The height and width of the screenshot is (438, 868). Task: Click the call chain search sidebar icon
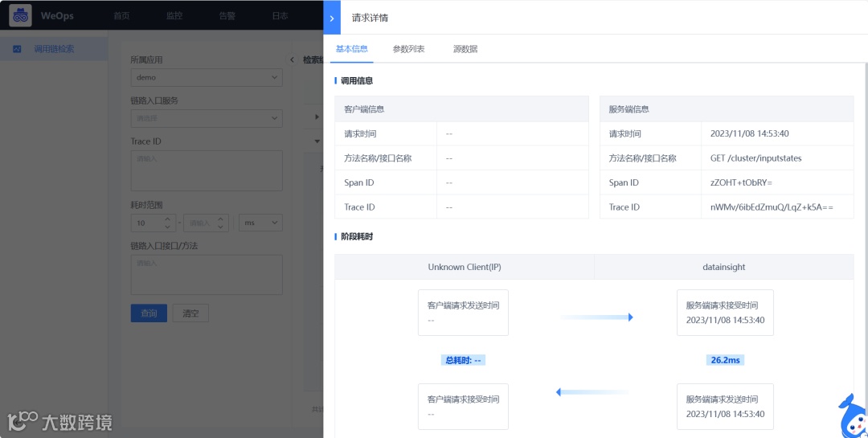(x=17, y=49)
